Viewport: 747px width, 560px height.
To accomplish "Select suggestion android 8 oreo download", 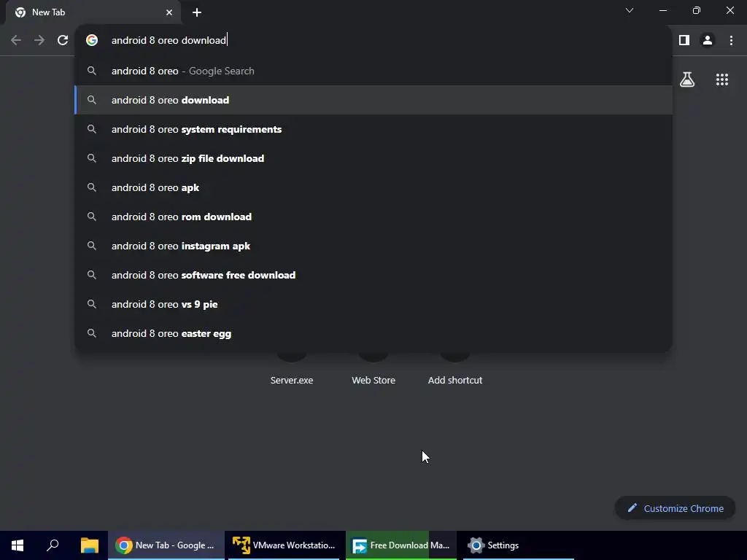I will [x=373, y=100].
